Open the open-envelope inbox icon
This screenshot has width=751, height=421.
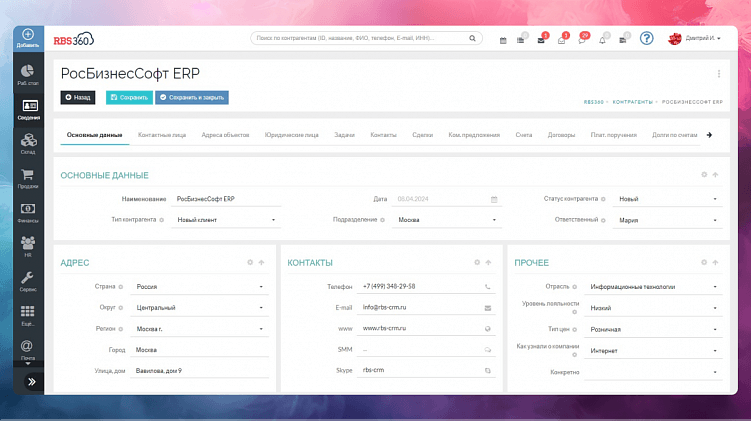pos(561,40)
